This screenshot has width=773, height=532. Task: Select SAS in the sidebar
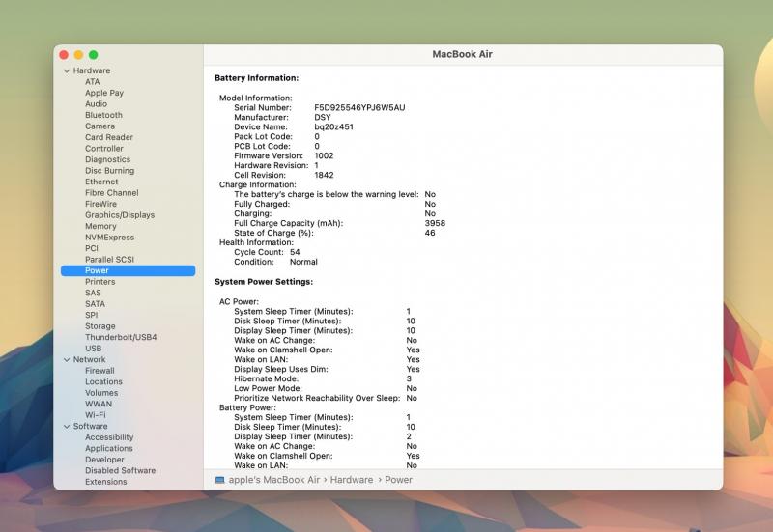pyautogui.click(x=93, y=294)
